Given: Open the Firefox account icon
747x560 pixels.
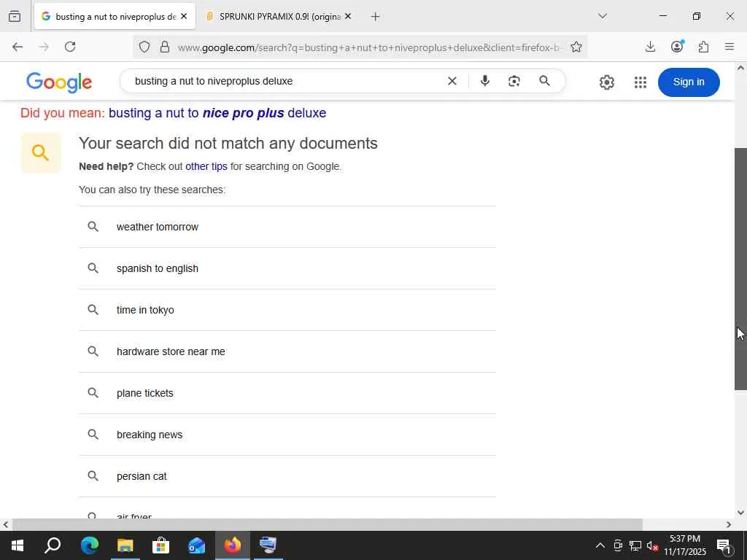Looking at the screenshot, I should [677, 46].
